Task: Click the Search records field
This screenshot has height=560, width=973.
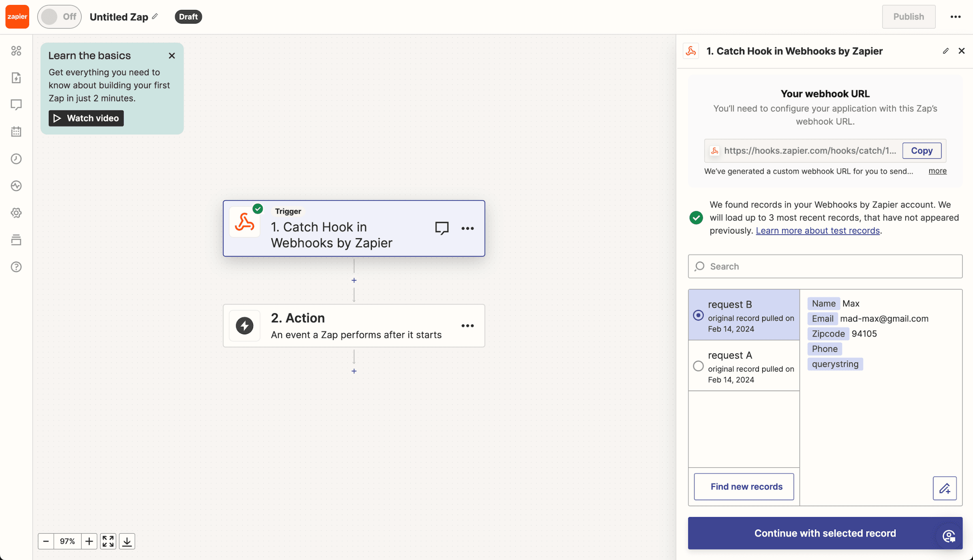Action: tap(825, 266)
